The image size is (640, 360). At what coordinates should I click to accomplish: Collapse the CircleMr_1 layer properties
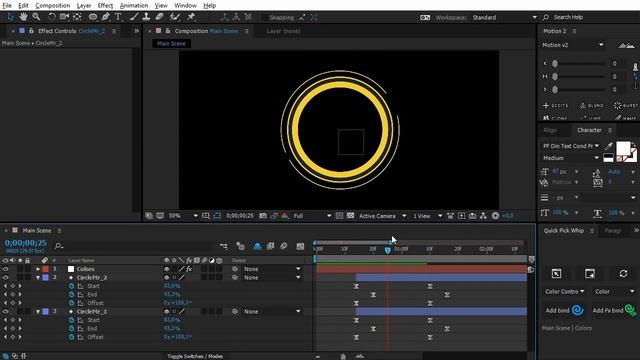click(x=38, y=311)
